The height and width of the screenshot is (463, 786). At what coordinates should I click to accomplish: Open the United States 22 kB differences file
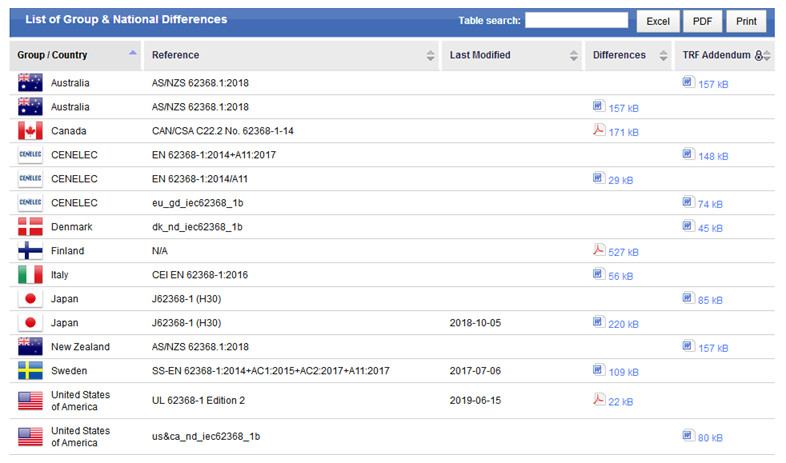[x=621, y=402]
